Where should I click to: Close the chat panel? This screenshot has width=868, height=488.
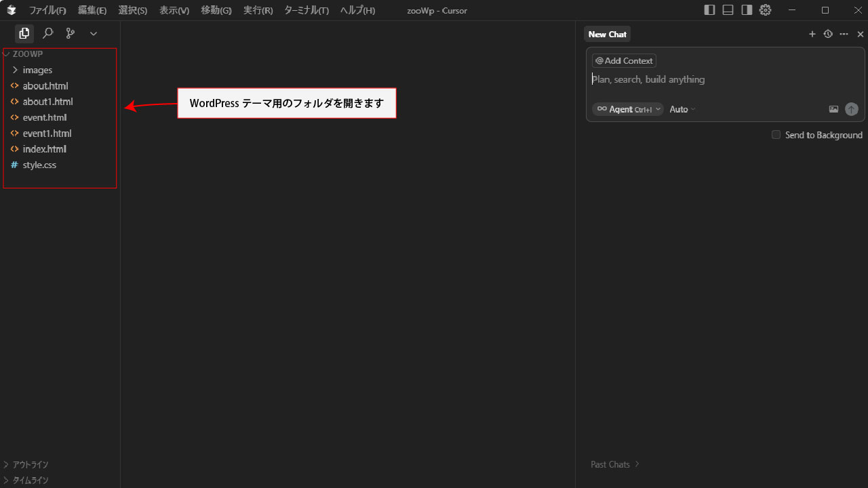point(861,34)
